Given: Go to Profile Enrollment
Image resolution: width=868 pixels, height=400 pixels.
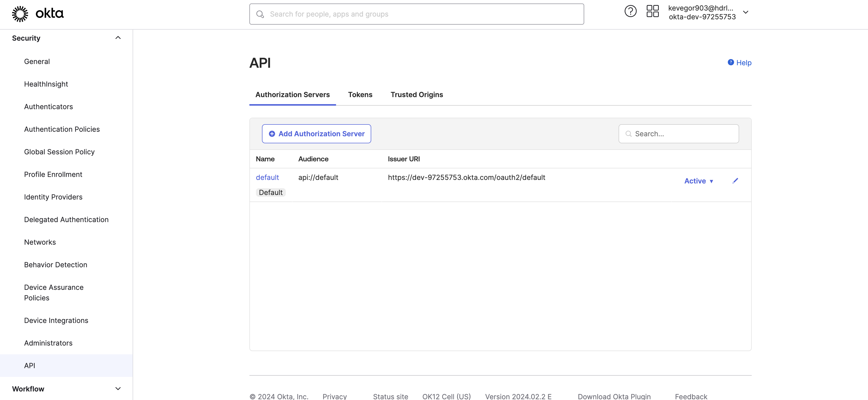Looking at the screenshot, I should click(x=53, y=174).
